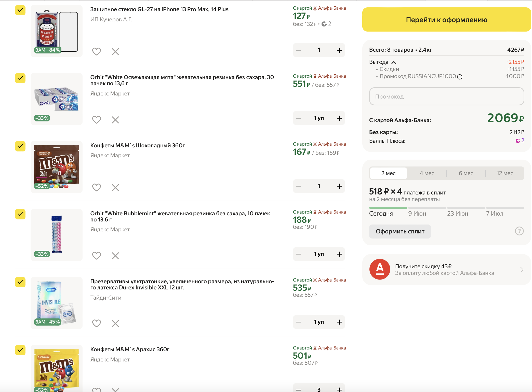The image size is (532, 392).
Task: Increase quantity of GL-27 protective glass
Action: (339, 50)
